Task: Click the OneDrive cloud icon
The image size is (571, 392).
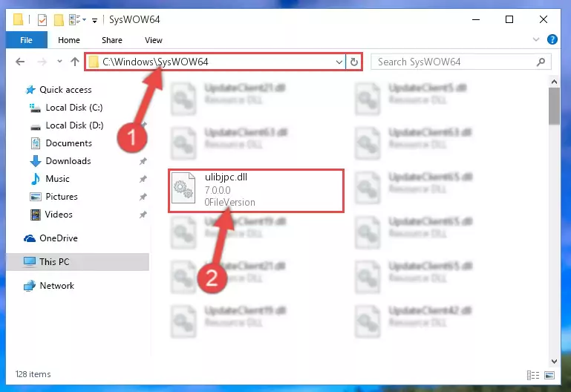Action: tap(30, 238)
